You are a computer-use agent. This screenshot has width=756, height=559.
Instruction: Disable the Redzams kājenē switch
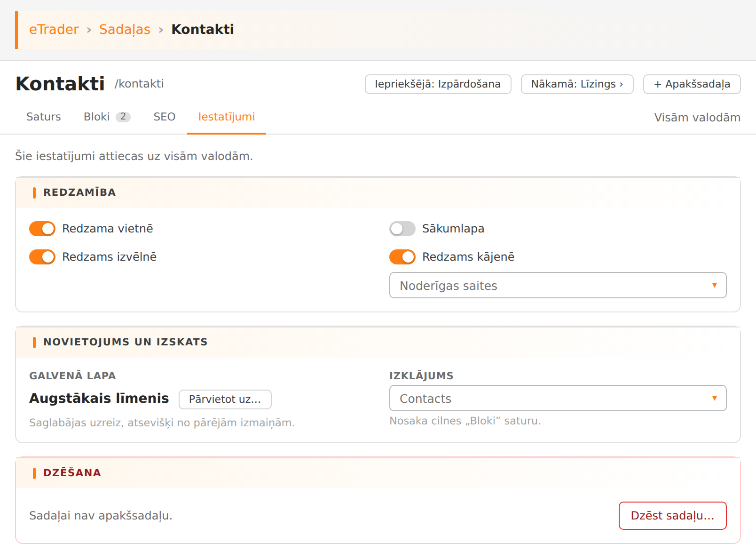(x=402, y=257)
